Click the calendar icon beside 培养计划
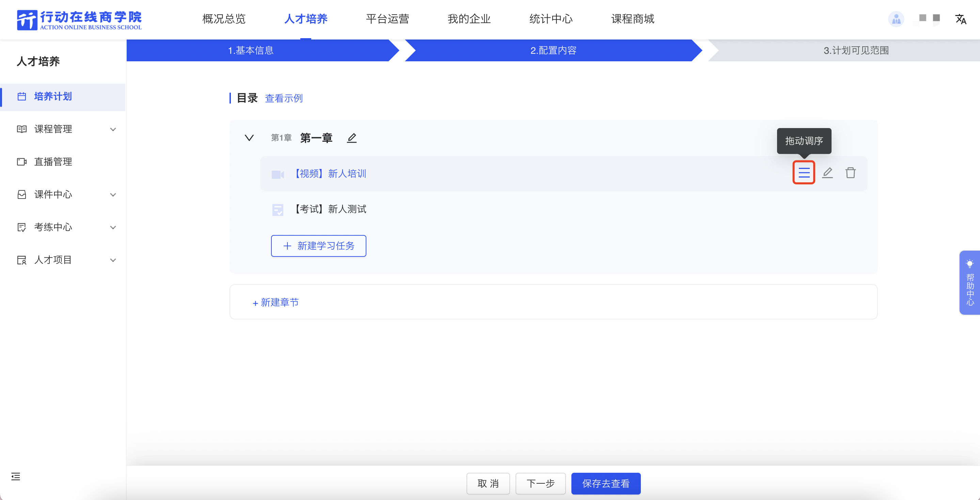The image size is (980, 500). point(22,97)
